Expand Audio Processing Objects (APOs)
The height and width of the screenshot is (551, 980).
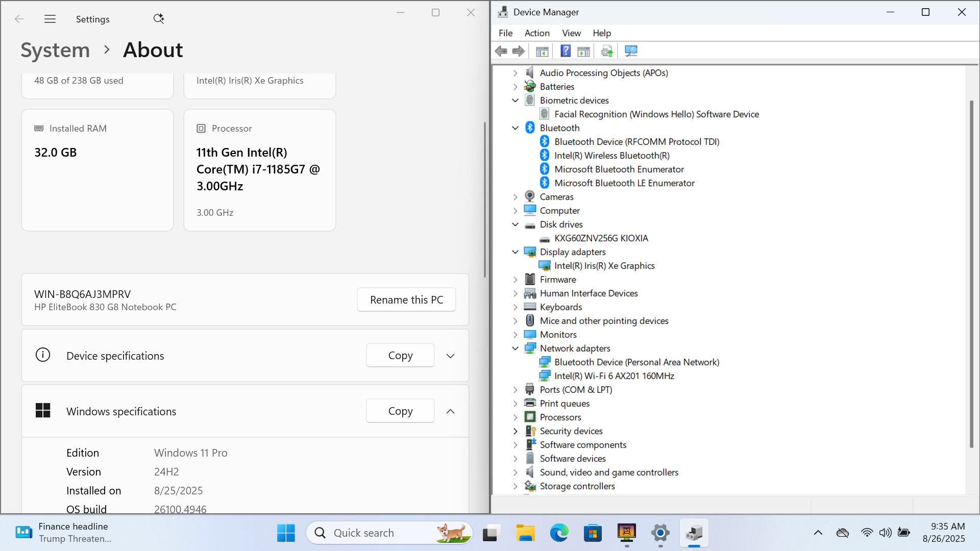[516, 73]
